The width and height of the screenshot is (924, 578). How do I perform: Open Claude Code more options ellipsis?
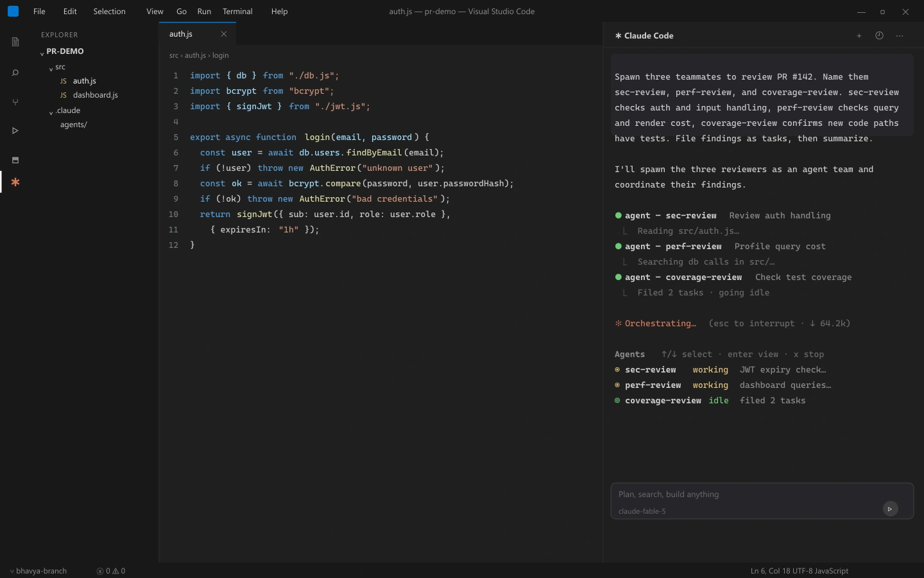[x=900, y=36]
